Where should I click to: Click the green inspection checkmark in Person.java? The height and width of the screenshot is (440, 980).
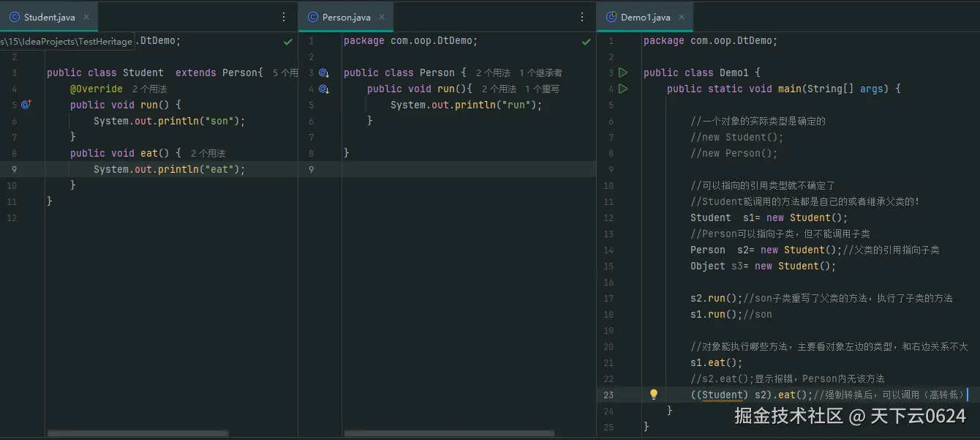[586, 42]
